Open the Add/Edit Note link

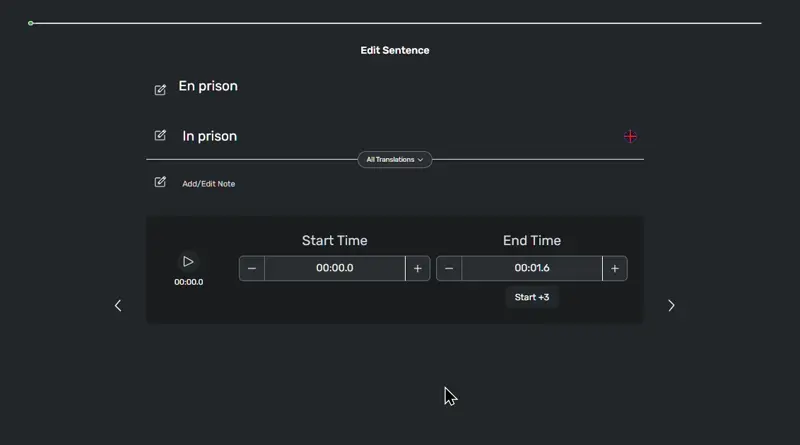pos(208,184)
